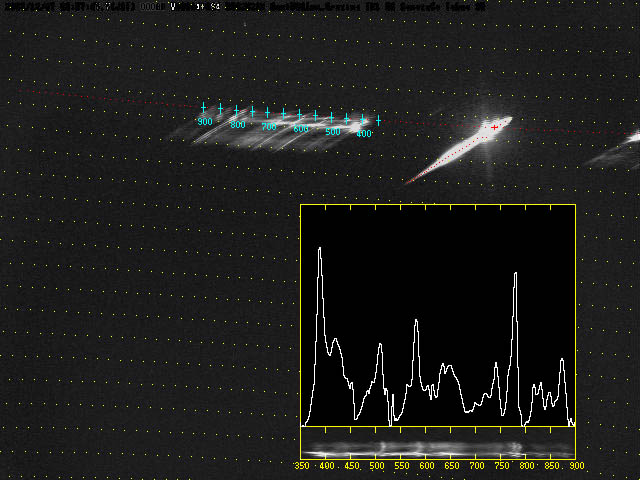This screenshot has width=640, height=480.
Task: Click the 350 tick label on the axis
Action: coord(303,466)
